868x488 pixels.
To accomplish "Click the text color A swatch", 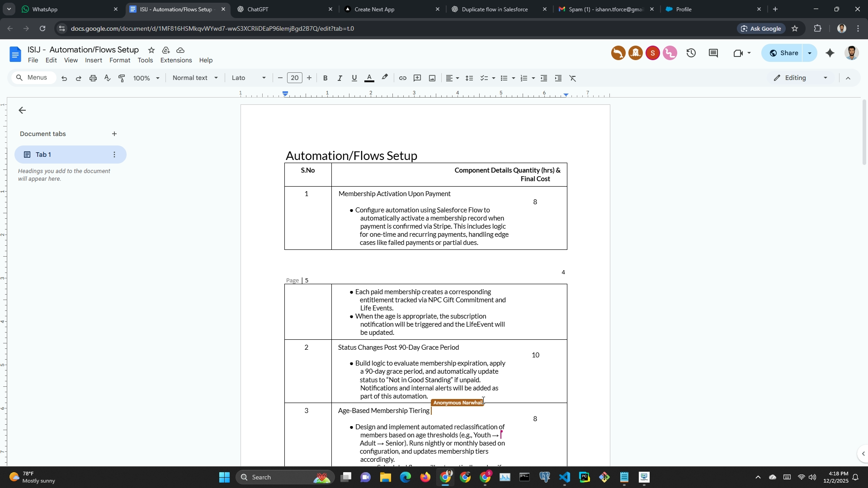I will [x=369, y=78].
